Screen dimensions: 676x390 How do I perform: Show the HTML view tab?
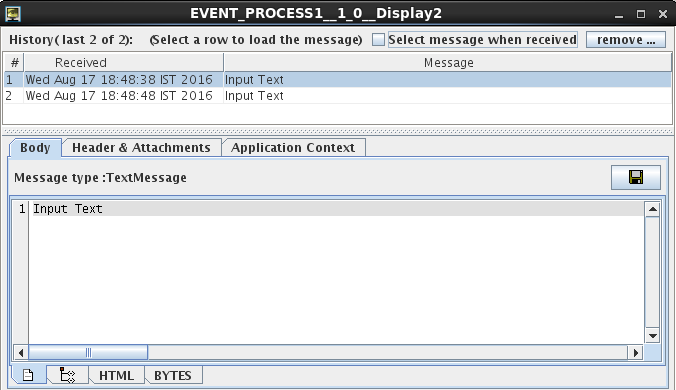tap(116, 375)
